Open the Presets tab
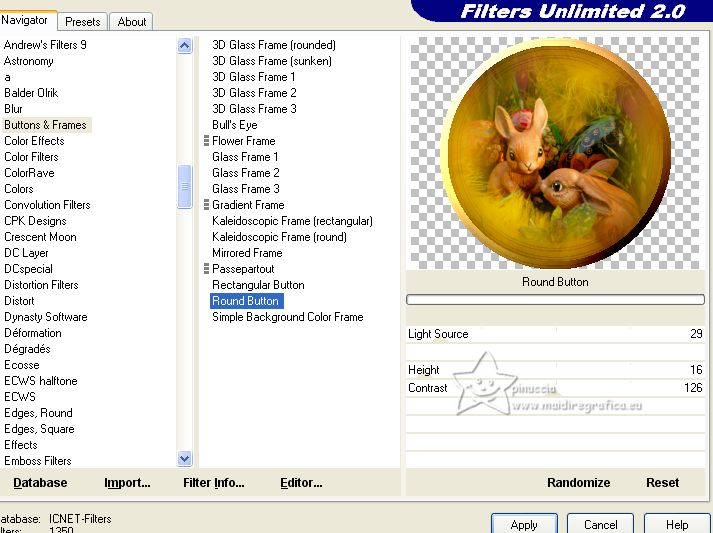This screenshot has height=533, width=713. pos(82,22)
